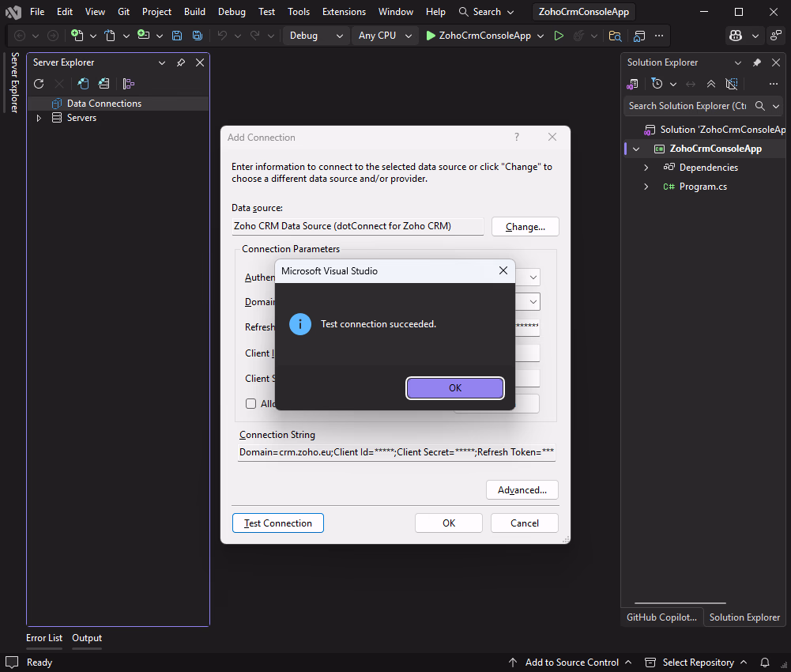Open the Auto Hide Grouping icon in Server Explorer
Screen dimensions: 791x672
[128, 83]
